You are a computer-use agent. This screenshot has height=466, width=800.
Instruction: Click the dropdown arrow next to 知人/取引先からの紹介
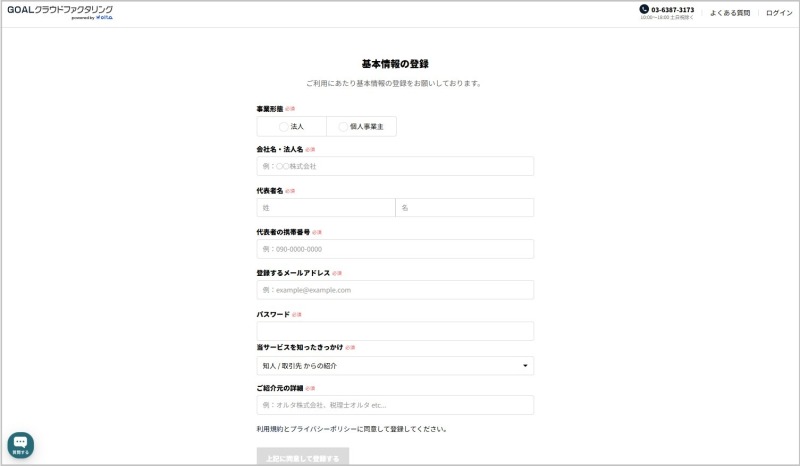pos(525,366)
